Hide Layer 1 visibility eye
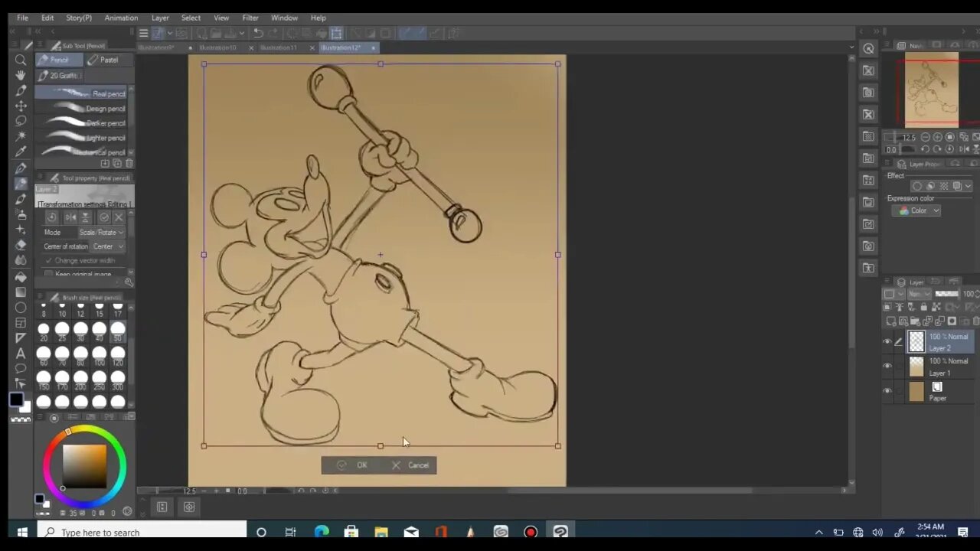Screen dimensions: 980x551 887,367
